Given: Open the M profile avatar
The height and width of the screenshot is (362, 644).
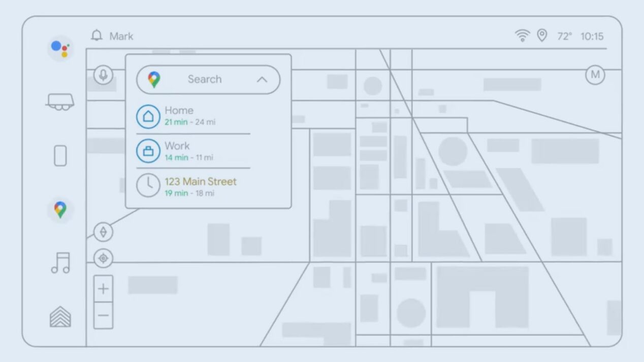Looking at the screenshot, I should pos(595,75).
